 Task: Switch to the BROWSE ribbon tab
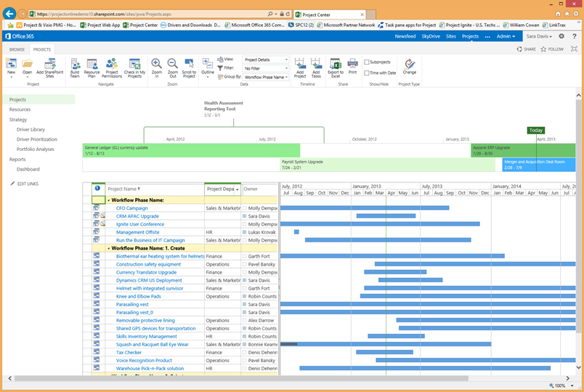click(x=17, y=49)
